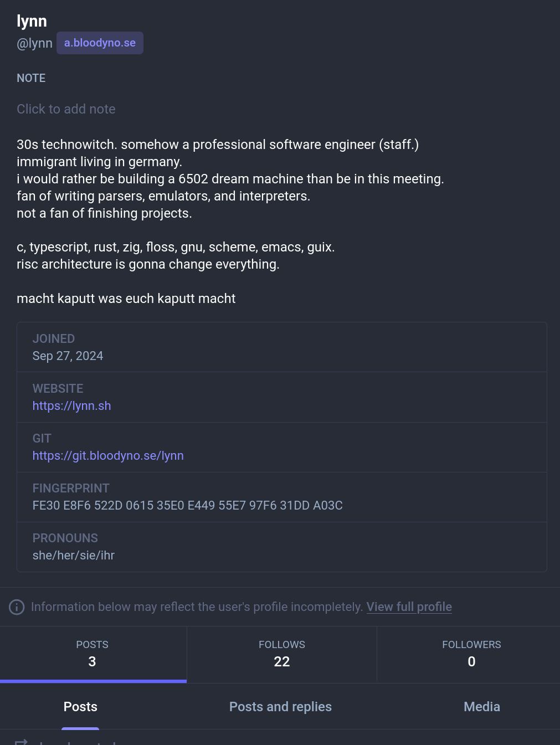
Task: Click the lynn display name
Action: point(32,21)
